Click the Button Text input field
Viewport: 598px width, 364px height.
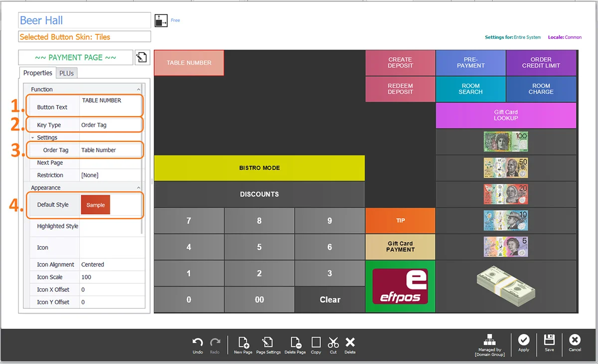pos(112,107)
